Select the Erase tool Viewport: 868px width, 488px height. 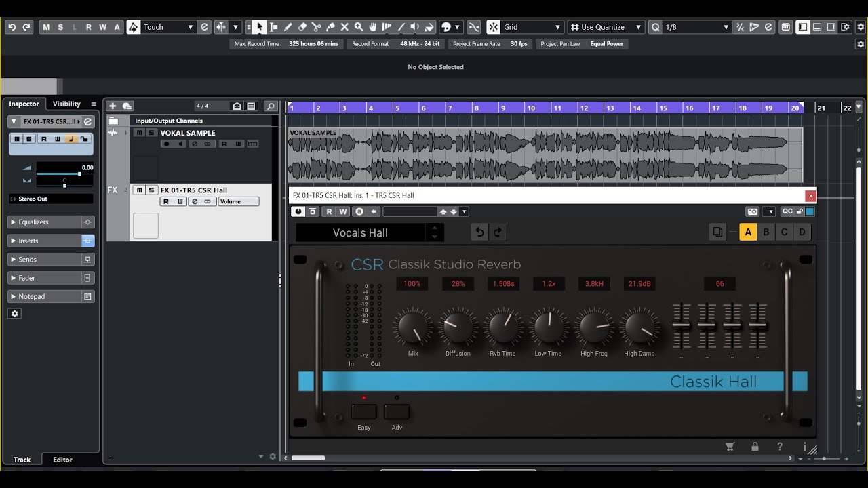[302, 27]
